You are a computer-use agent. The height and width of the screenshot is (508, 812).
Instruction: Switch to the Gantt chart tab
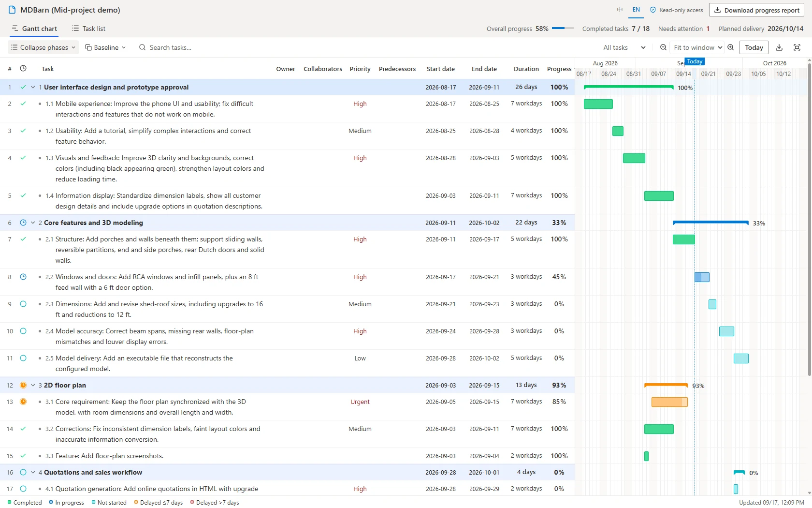[x=34, y=29]
